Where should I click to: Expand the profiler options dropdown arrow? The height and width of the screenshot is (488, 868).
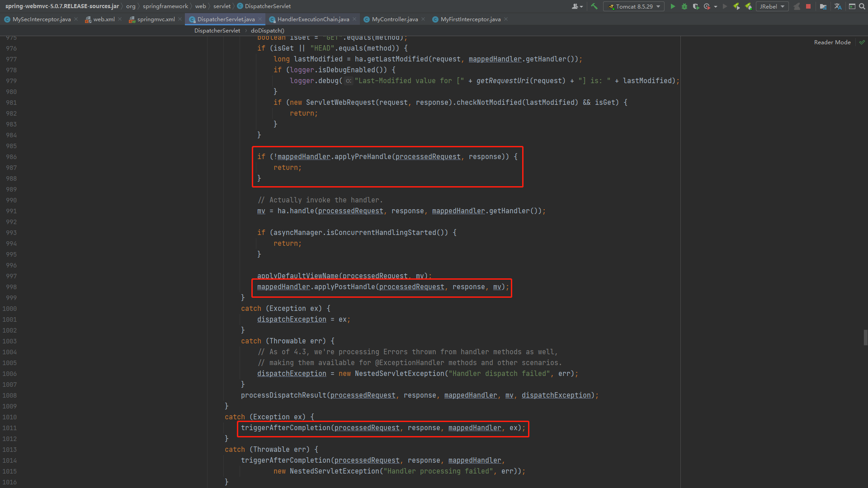716,7
